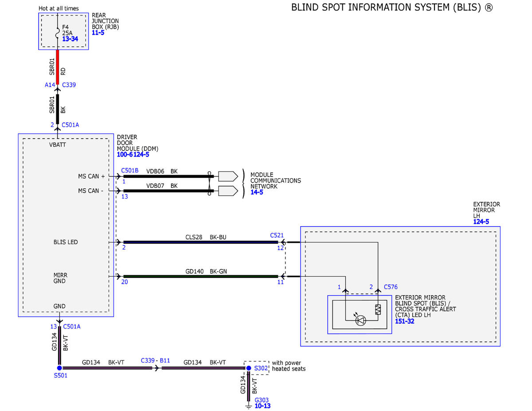Click the Exterior Mirror LH 124-5 link
532x411 pixels.
click(x=481, y=222)
